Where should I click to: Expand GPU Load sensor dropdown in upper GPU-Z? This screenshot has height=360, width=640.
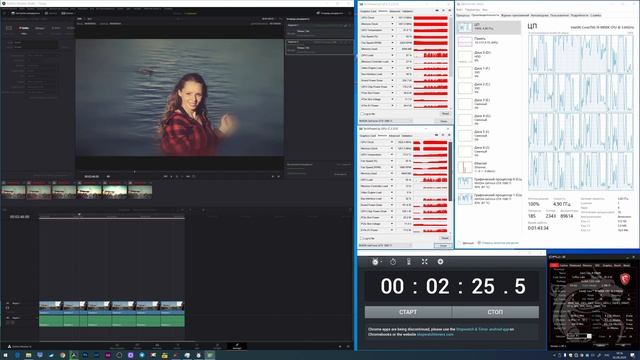pyautogui.click(x=393, y=55)
